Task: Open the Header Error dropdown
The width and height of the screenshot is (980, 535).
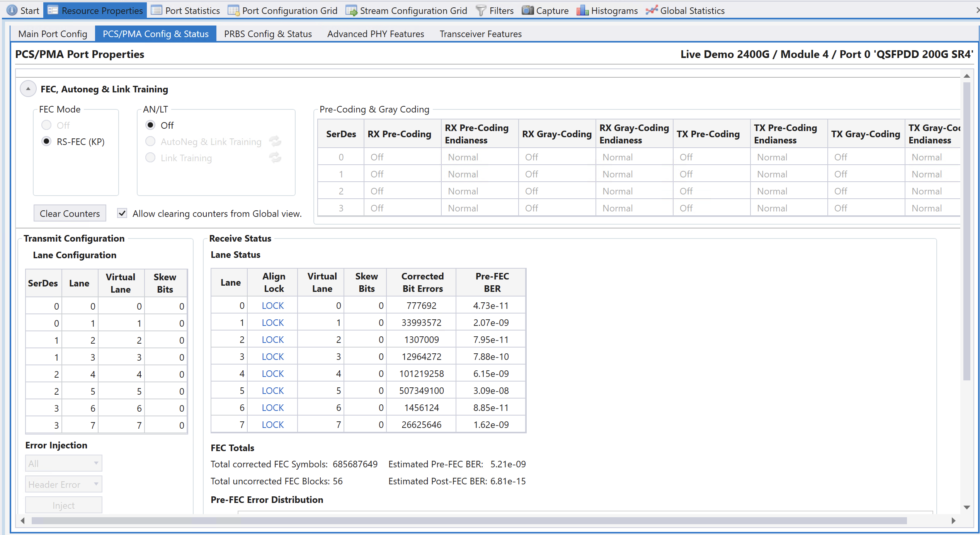Action: [x=64, y=484]
